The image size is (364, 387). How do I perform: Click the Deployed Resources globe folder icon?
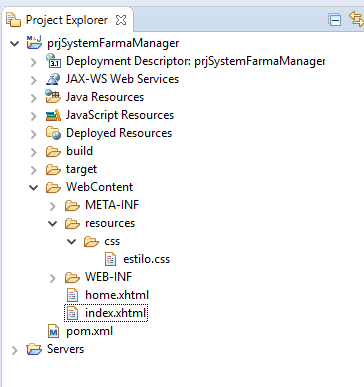click(53, 133)
